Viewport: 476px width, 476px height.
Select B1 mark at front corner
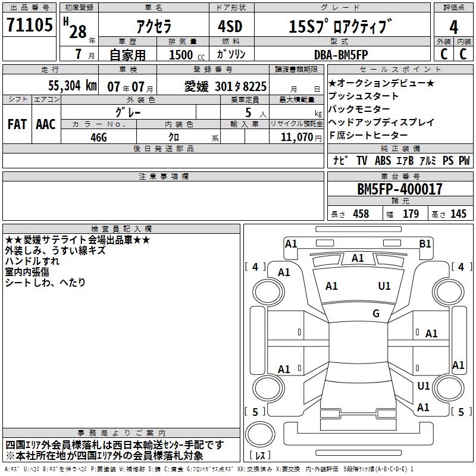(x=425, y=244)
